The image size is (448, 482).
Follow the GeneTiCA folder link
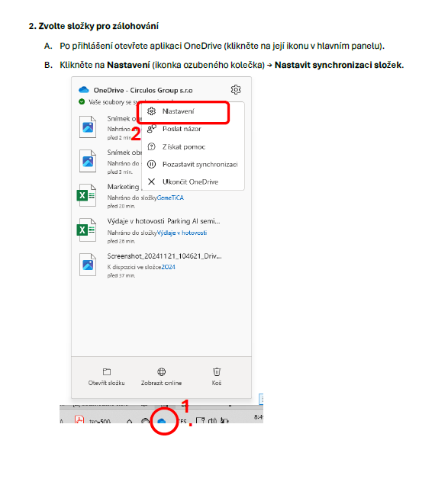(x=170, y=198)
